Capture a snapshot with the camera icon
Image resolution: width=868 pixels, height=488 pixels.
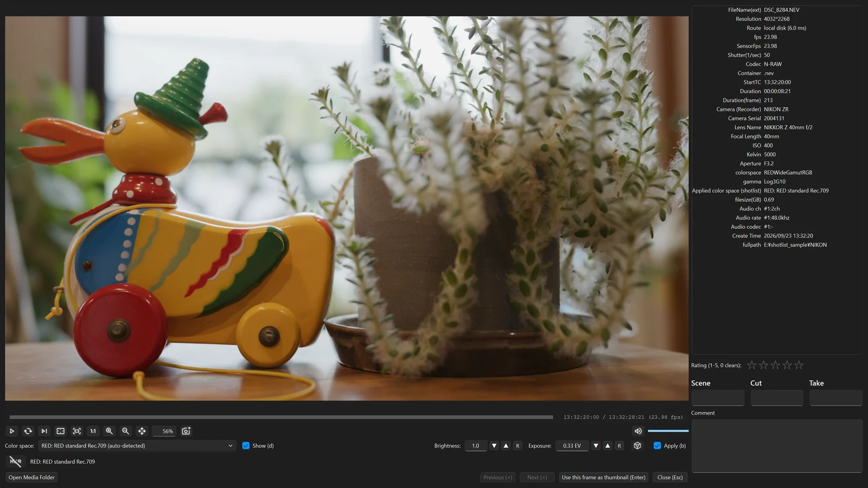pos(186,431)
